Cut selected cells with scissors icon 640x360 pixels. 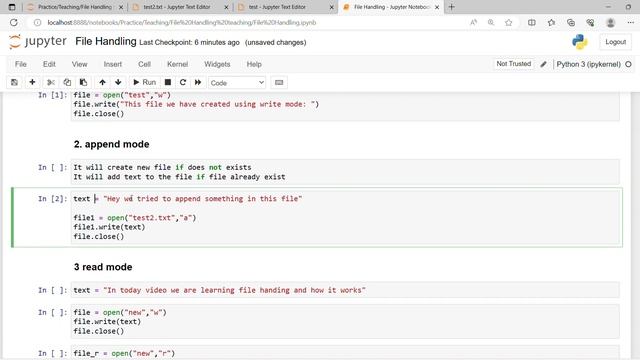[51, 82]
